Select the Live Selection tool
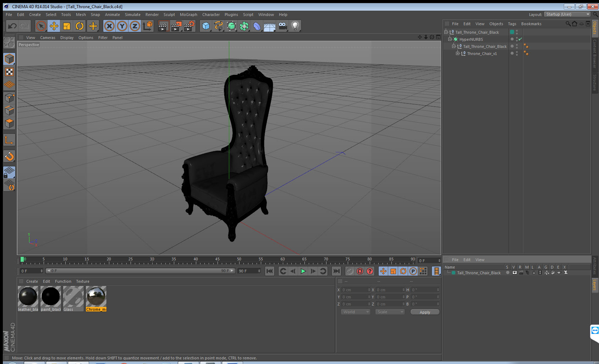Image resolution: width=599 pixels, height=364 pixels. [41, 26]
